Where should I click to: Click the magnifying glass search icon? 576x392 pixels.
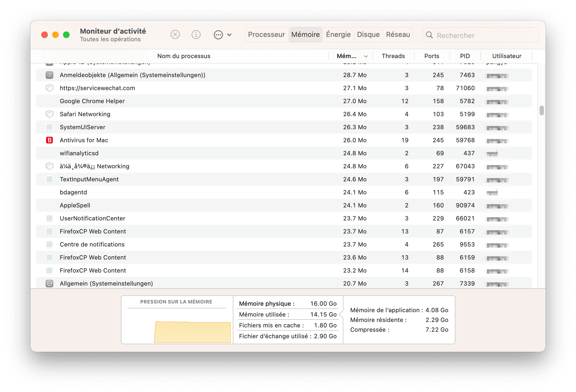click(x=429, y=35)
